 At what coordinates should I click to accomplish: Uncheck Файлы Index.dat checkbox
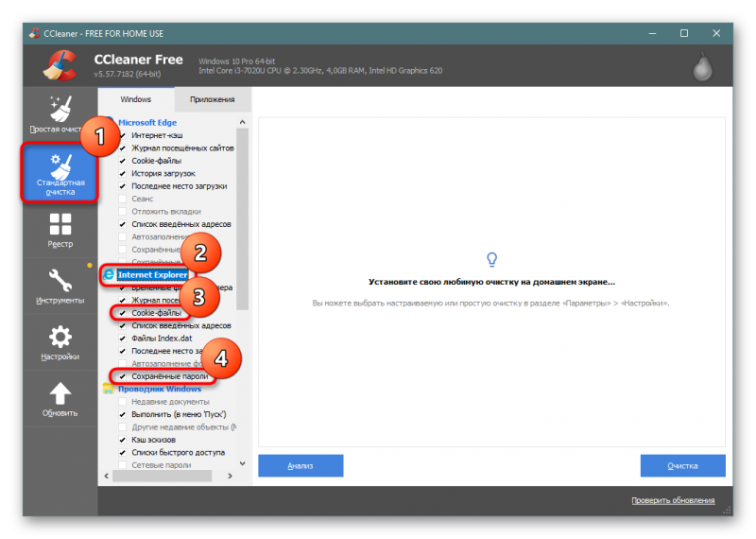click(123, 339)
